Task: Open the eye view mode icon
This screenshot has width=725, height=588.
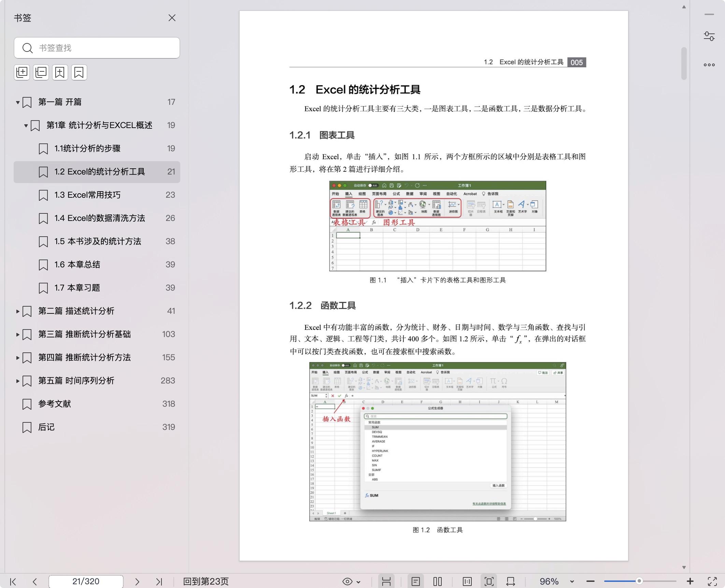Action: (347, 581)
